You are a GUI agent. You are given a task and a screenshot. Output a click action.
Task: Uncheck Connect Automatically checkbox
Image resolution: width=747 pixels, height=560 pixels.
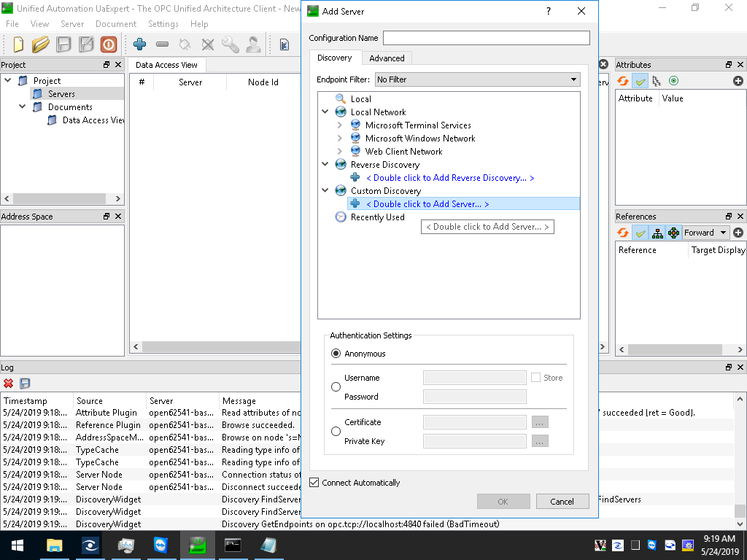(x=314, y=483)
